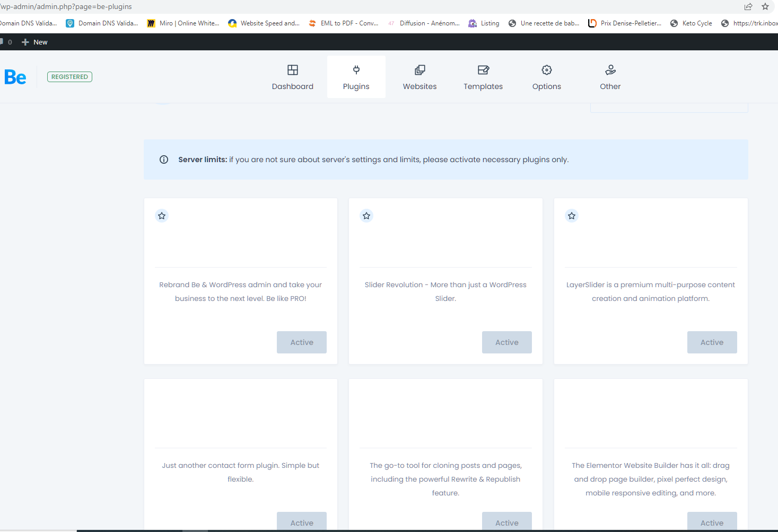Click Active button for Rebrand Be plugin
The image size is (778, 532).
302,342
